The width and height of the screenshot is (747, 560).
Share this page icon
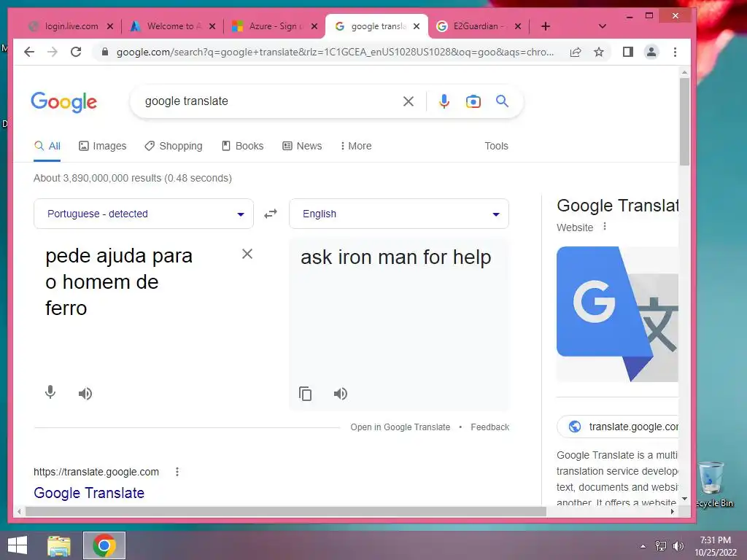(576, 52)
